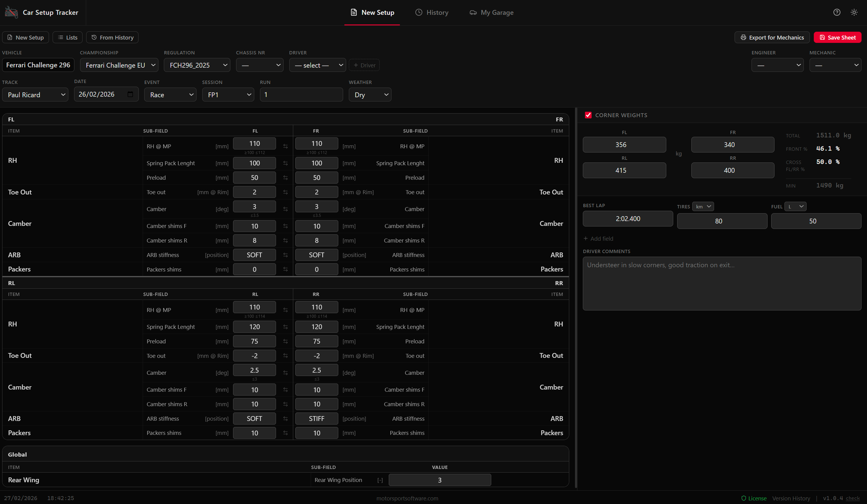This screenshot has width=867, height=504.
Task: Open the My Garage tab
Action: (491, 12)
